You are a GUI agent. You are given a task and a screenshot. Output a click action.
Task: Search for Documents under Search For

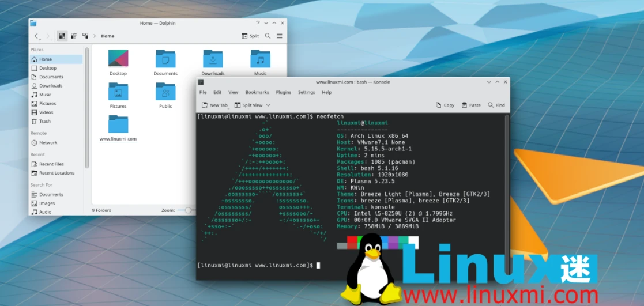tap(57, 194)
